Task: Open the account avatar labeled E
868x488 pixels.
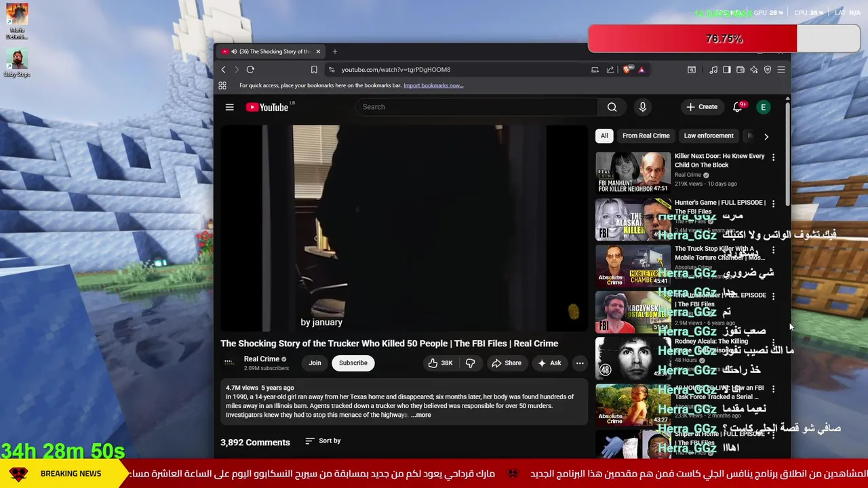Action: (764, 107)
